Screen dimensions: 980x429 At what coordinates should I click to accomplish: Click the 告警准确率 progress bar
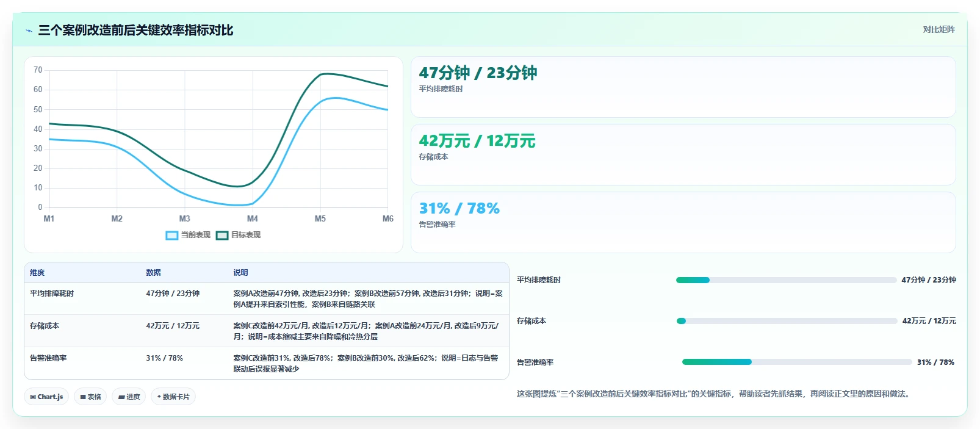pos(797,362)
